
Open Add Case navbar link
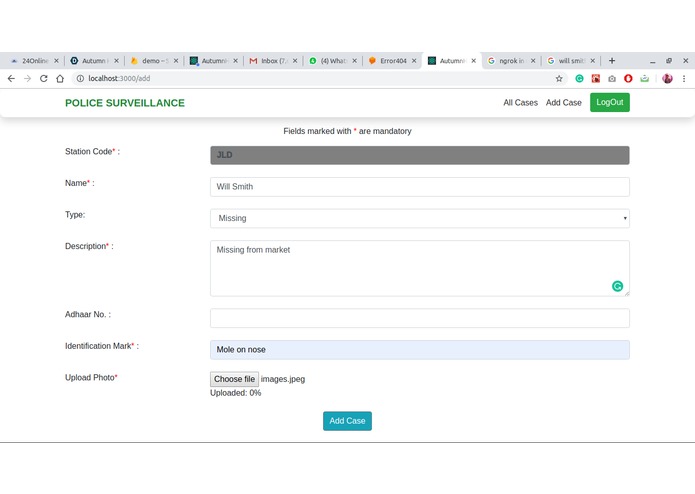[563, 103]
